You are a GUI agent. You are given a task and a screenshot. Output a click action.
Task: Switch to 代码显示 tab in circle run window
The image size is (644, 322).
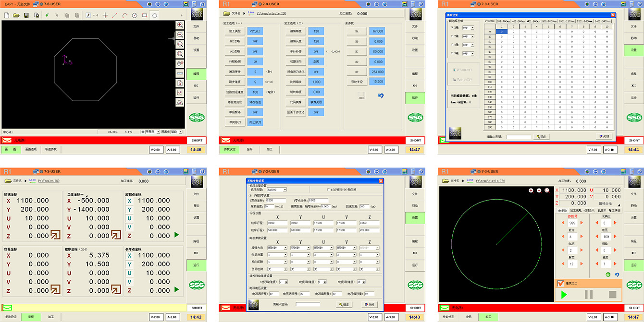(x=589, y=210)
